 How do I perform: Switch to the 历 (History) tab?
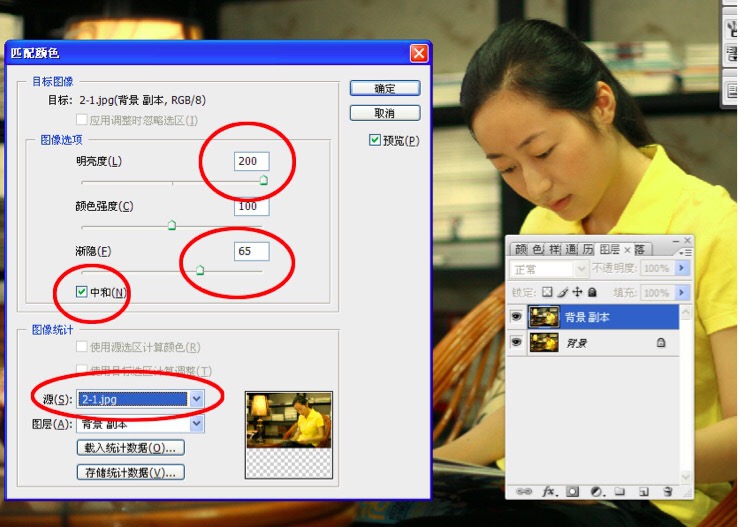coord(588,249)
